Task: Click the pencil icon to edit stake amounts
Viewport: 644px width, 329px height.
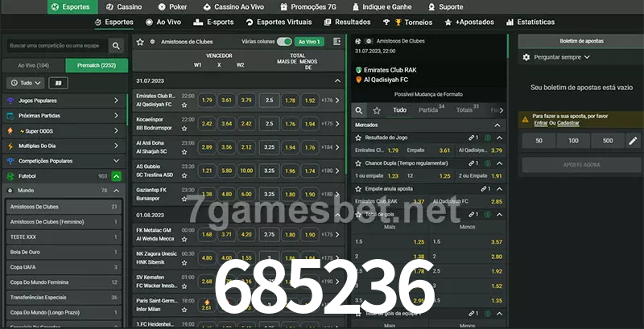Action: (633, 141)
